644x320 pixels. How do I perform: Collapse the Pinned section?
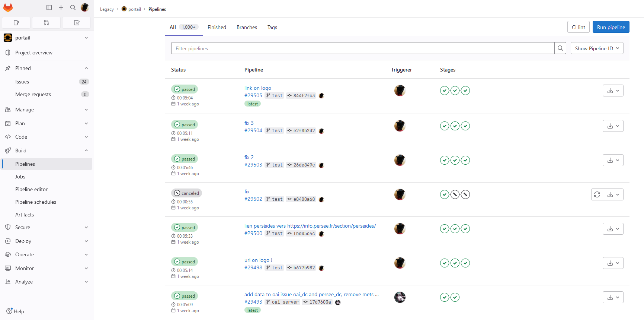pyautogui.click(x=86, y=68)
